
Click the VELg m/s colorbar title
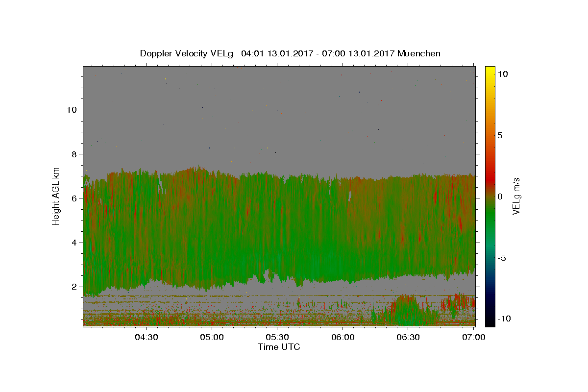(x=516, y=196)
